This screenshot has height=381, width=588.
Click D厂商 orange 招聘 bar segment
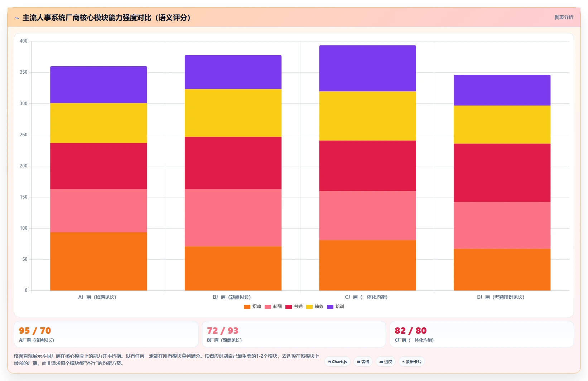coord(502,270)
